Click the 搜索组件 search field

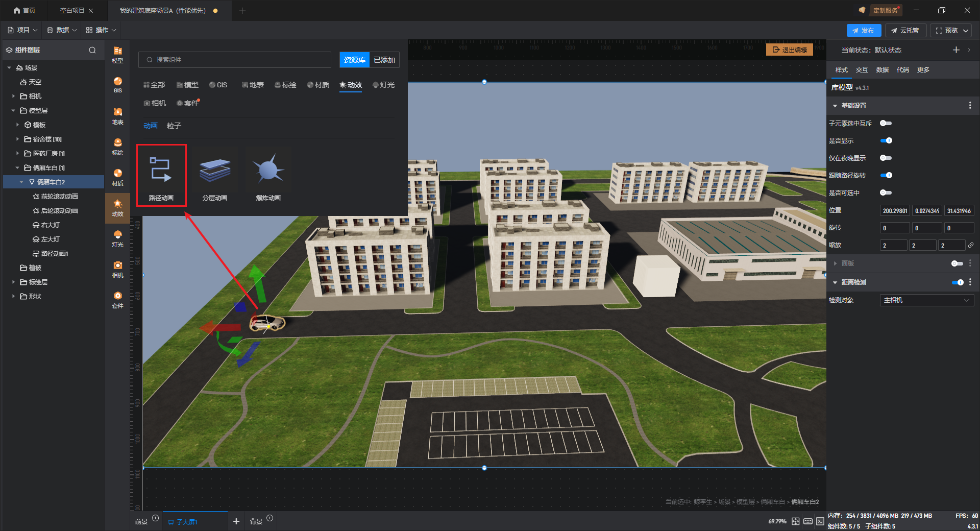(x=235, y=60)
